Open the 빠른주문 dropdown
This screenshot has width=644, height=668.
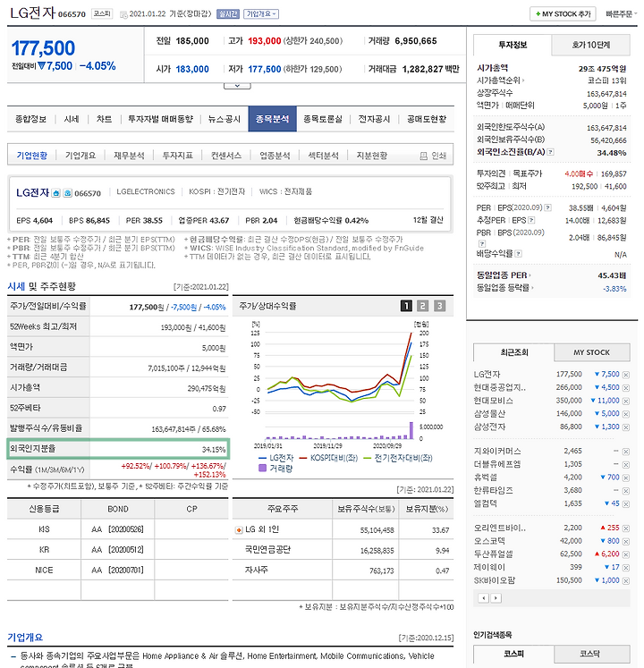[x=621, y=14]
